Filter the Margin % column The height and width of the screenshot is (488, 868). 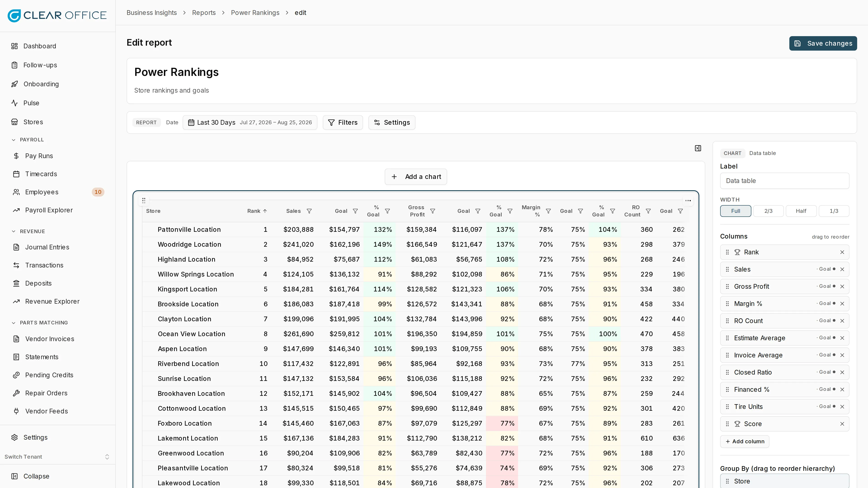click(x=548, y=211)
